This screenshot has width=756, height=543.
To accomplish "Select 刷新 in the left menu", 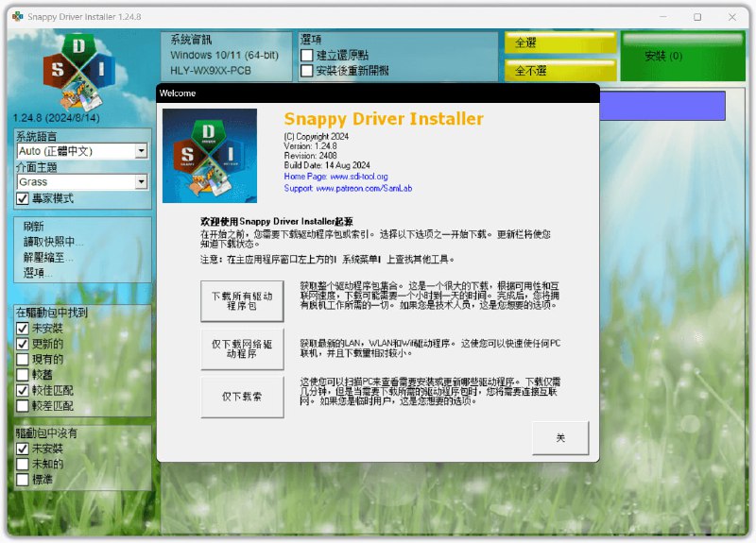I will tap(34, 227).
